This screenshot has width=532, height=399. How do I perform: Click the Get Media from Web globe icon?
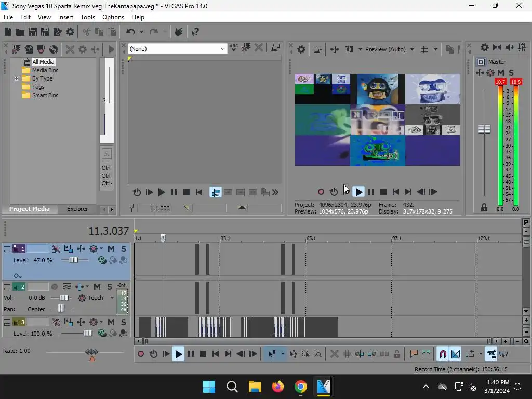(54, 49)
